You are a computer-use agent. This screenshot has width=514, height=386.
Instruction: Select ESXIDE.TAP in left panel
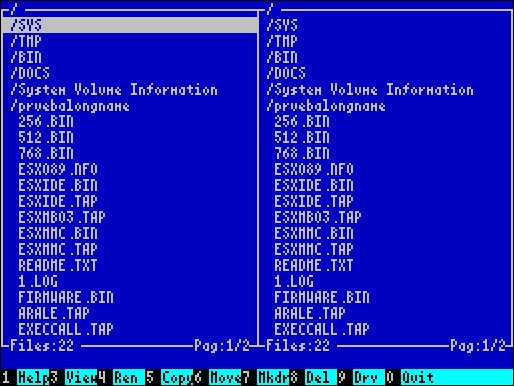[58, 201]
